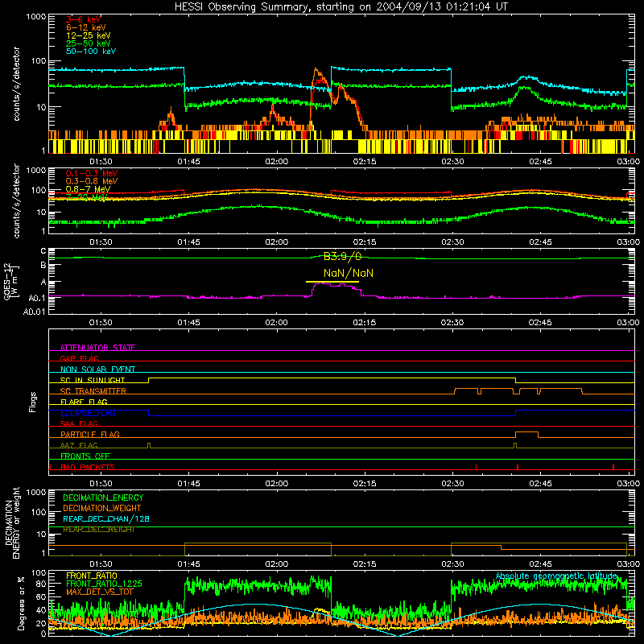The width and height of the screenshot is (644, 644).
Task: Click the FRONTS_OFF flag label
Action: coord(85,456)
